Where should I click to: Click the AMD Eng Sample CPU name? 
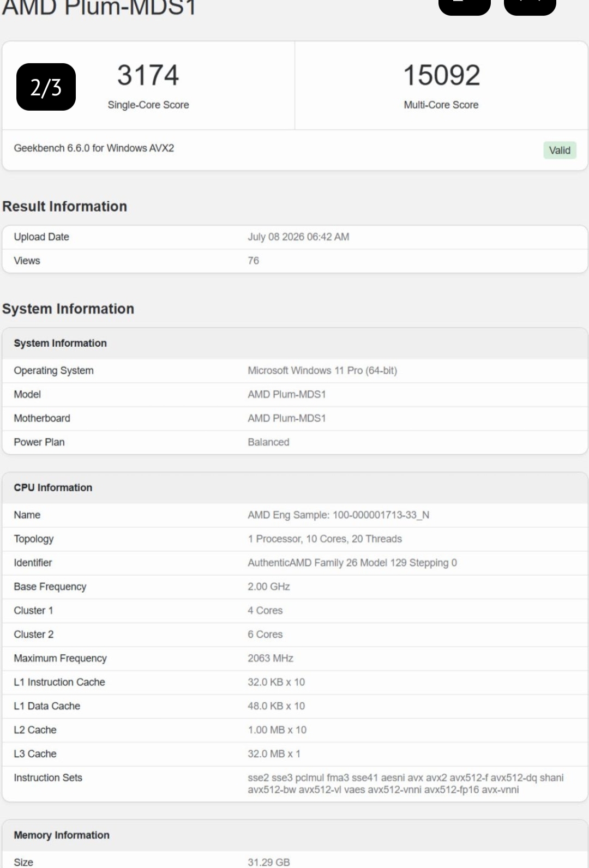tap(338, 515)
